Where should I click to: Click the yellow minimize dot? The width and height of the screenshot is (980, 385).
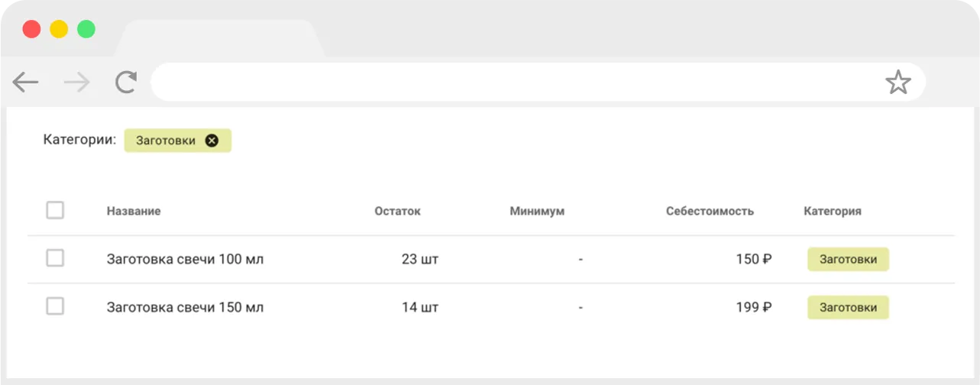coord(59,30)
